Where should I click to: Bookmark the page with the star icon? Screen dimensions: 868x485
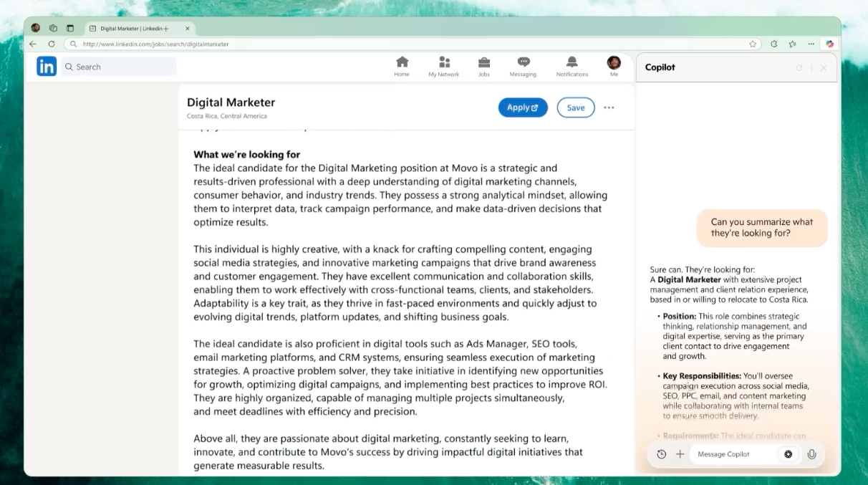753,44
